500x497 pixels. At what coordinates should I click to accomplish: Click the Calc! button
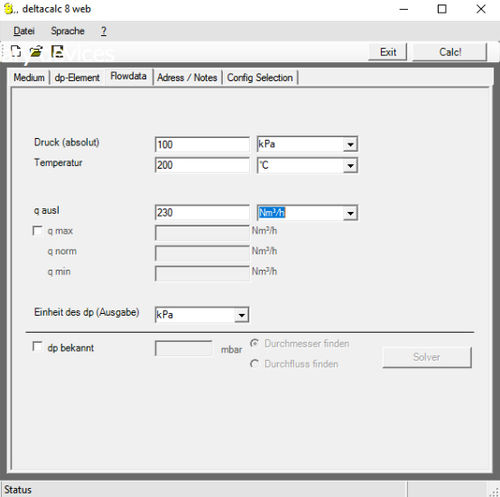pos(450,52)
